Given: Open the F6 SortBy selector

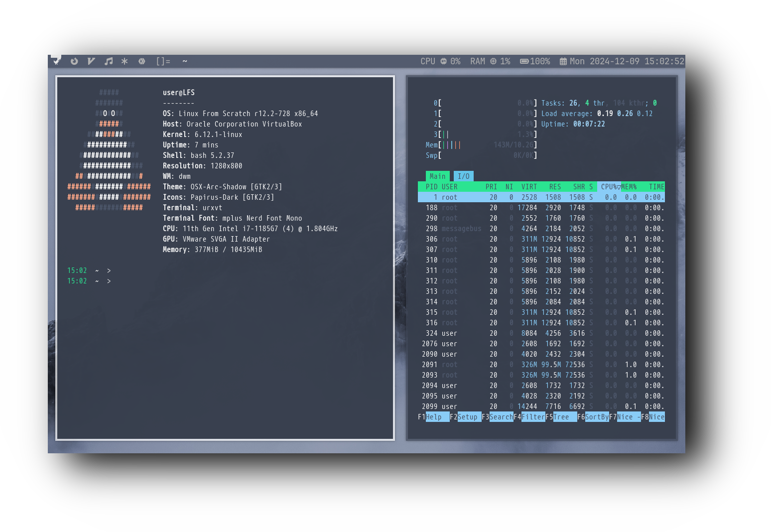Looking at the screenshot, I should click(x=597, y=417).
